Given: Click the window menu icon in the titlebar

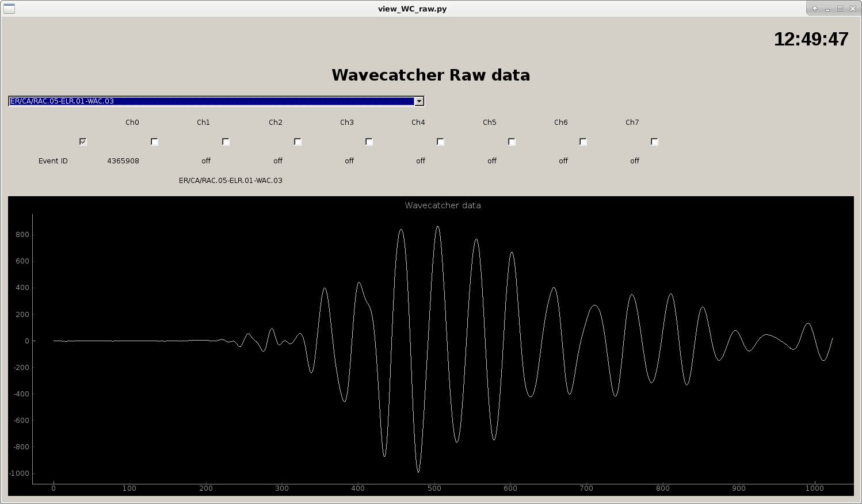Looking at the screenshot, I should point(9,9).
